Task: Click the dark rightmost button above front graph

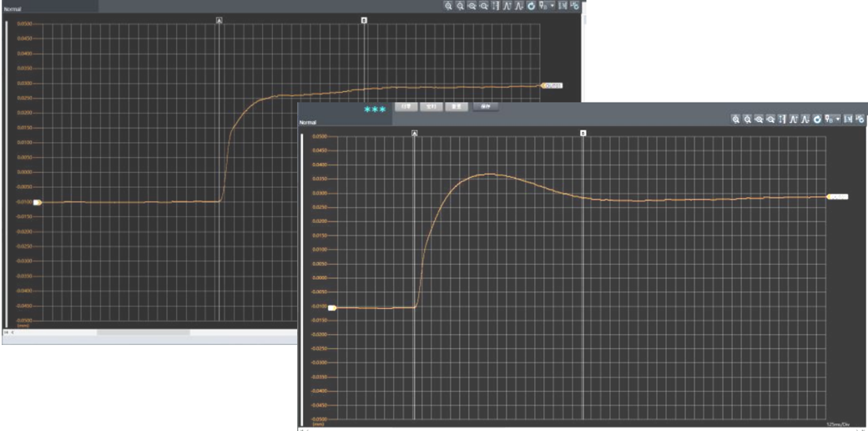Action: click(x=486, y=107)
